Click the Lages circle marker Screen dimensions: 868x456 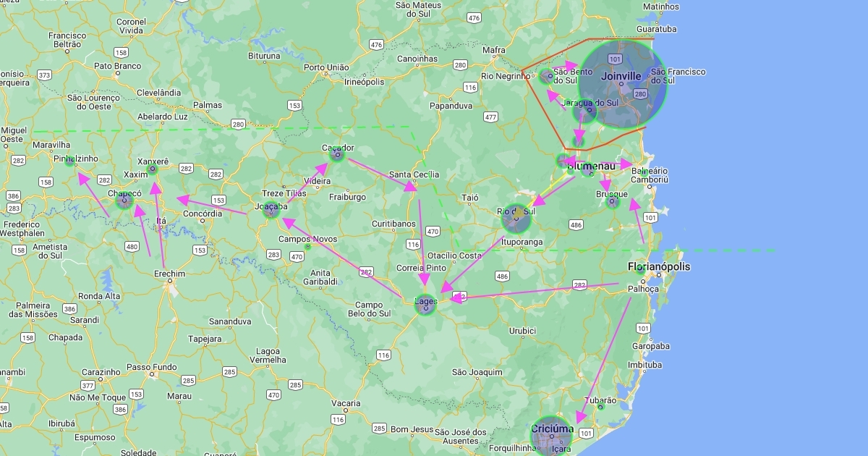(425, 305)
